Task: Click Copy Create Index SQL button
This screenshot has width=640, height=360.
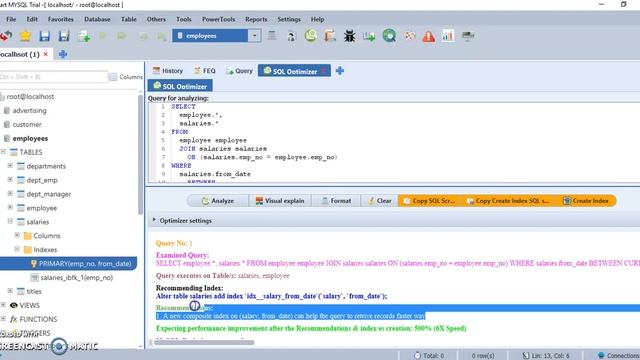Action: (508, 201)
